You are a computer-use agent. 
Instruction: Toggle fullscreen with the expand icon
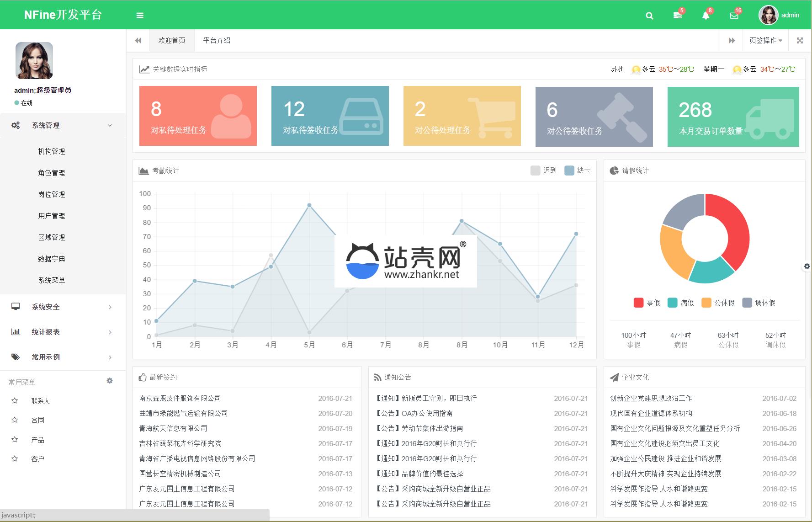pos(800,41)
